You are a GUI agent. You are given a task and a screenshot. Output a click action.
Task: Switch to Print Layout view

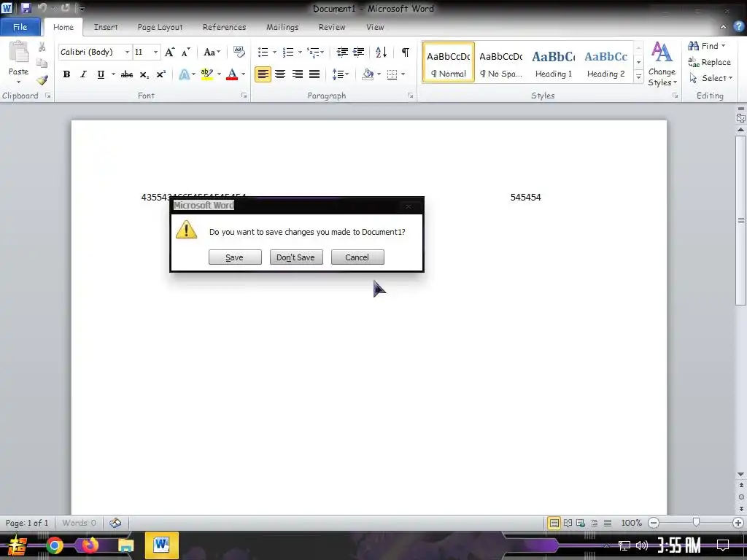click(x=554, y=523)
